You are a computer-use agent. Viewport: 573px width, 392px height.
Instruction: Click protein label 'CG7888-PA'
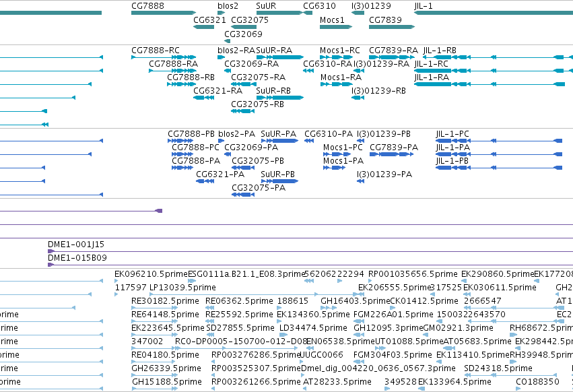coord(196,161)
